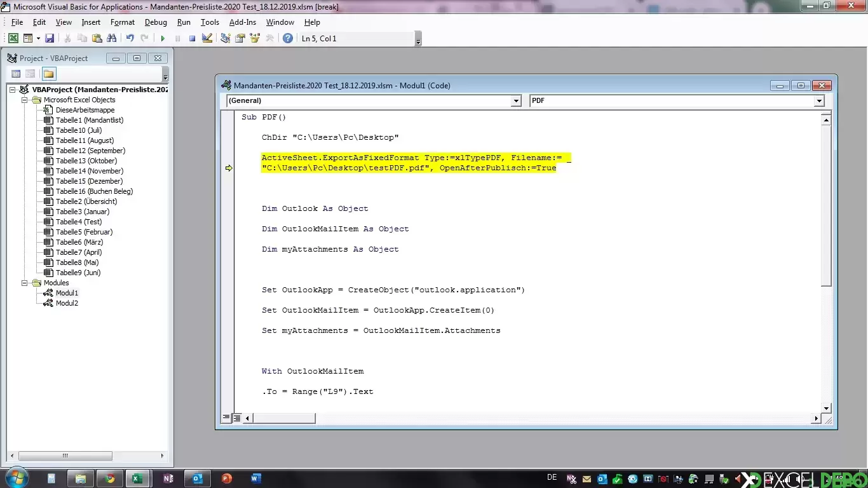Save the workbook with floppy icon
Image resolution: width=868 pixels, height=488 pixels.
click(x=50, y=38)
